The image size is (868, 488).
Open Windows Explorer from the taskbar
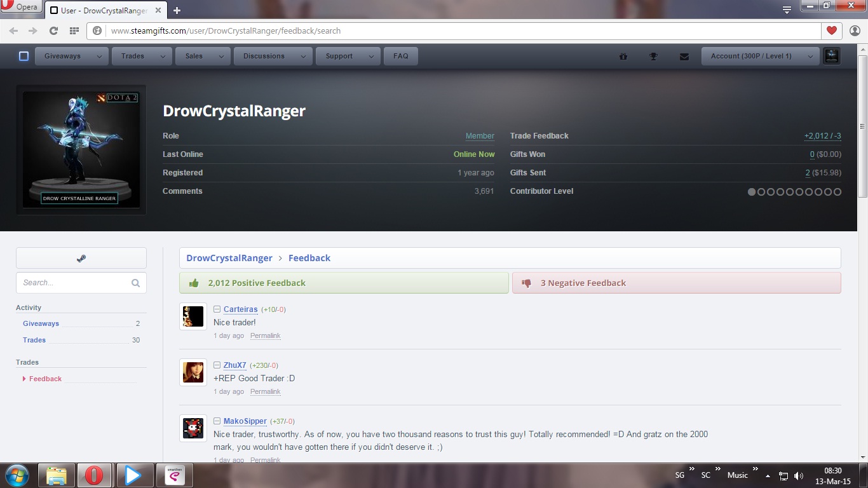click(57, 475)
